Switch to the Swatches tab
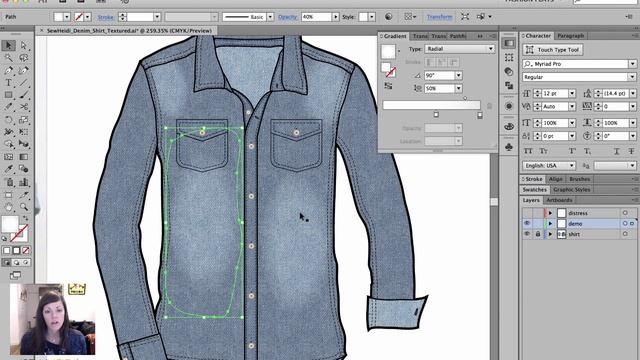 [535, 189]
